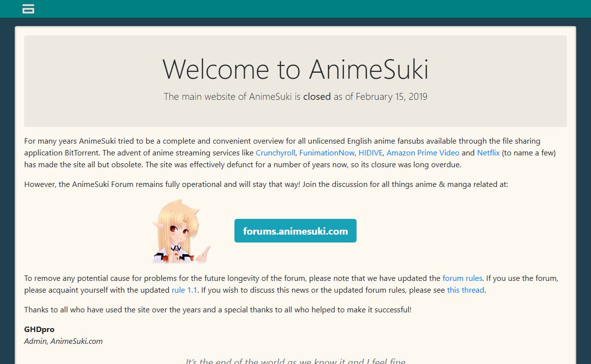The width and height of the screenshot is (591, 364).
Task: Click the blonde anime girl mascot image
Action: click(x=180, y=230)
